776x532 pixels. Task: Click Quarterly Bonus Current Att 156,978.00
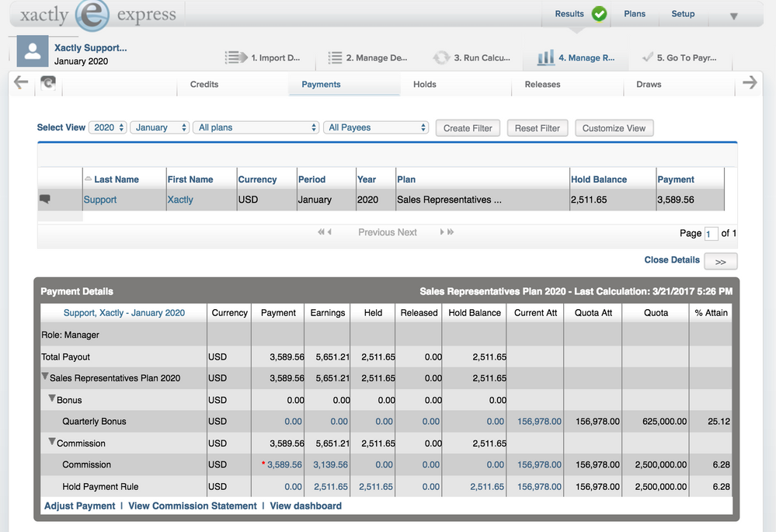[539, 421]
